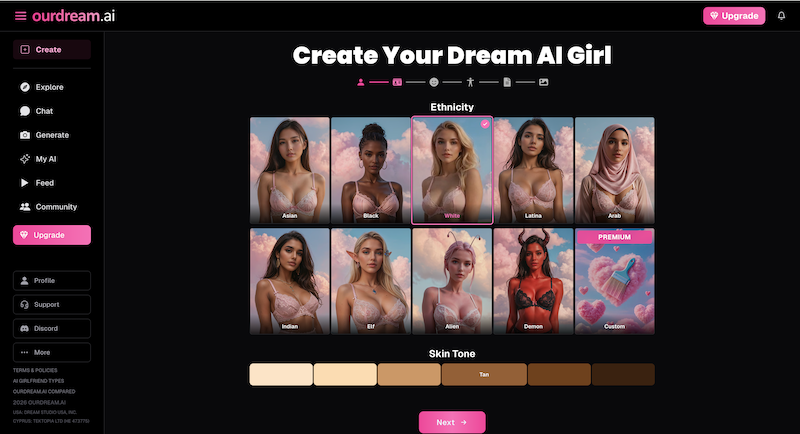Open the hamburger menu icon
This screenshot has width=800, height=434.
coord(20,16)
